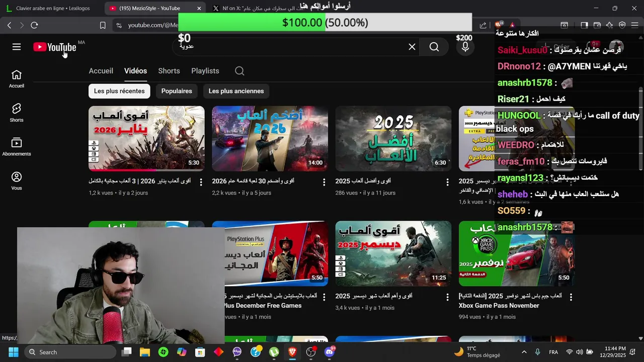Open OBS Studio from the taskbar
The width and height of the screenshot is (644, 362).
pos(311,352)
